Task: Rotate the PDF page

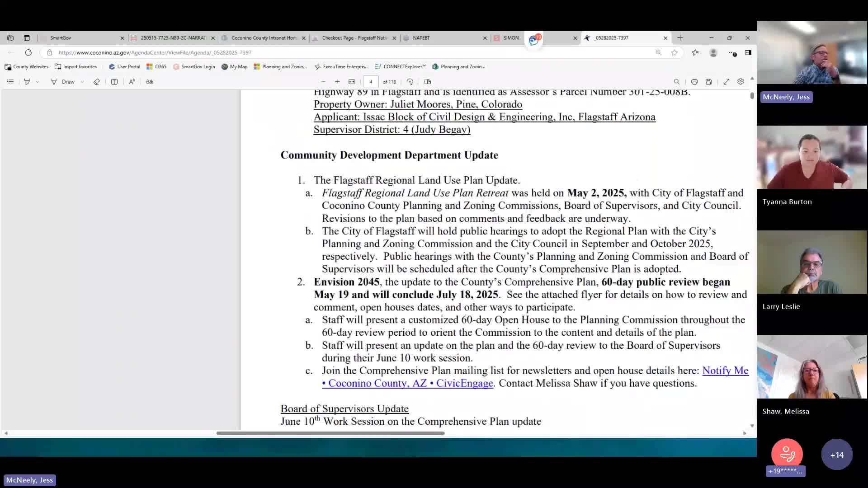Action: click(x=410, y=82)
